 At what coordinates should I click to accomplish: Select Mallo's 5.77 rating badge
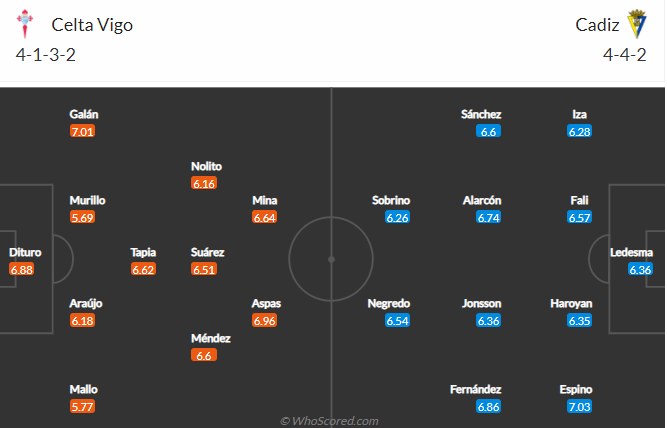(83, 407)
